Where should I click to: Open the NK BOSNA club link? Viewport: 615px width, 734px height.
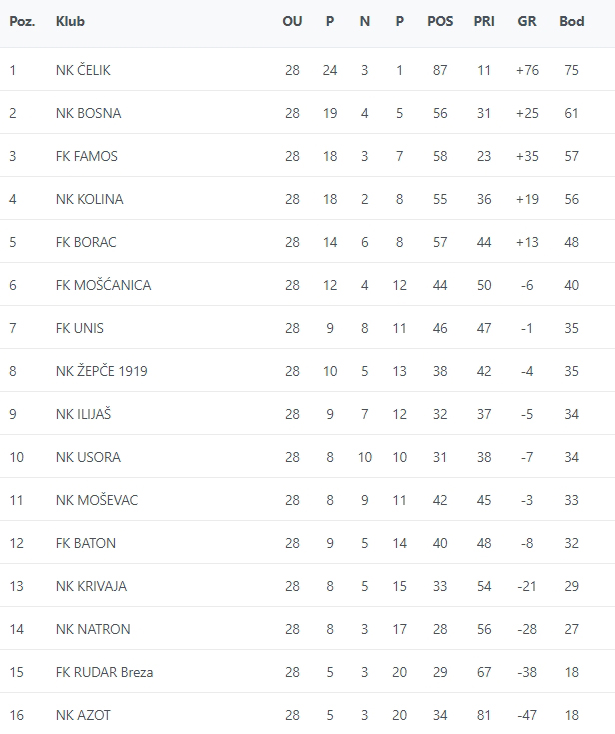pos(88,113)
